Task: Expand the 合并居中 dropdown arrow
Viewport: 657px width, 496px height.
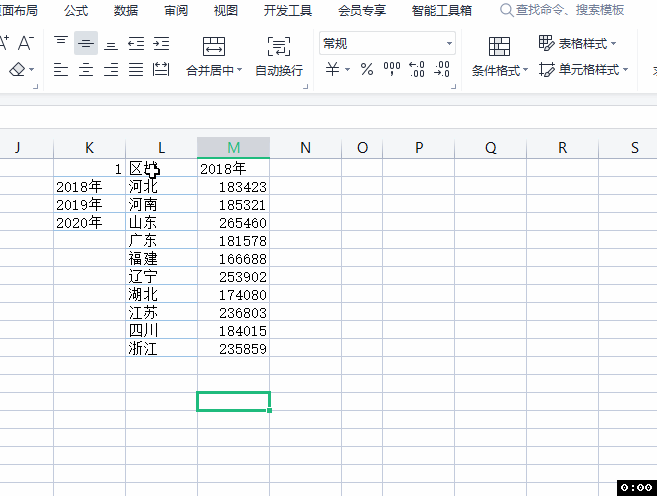Action: (240, 70)
